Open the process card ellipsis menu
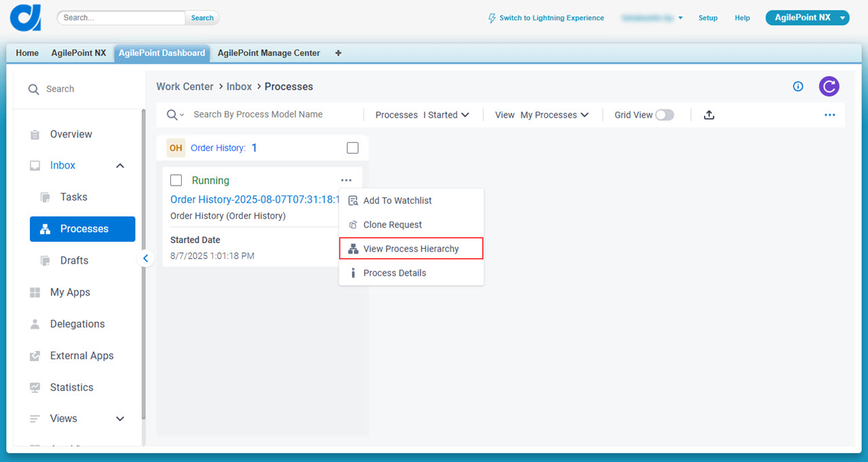Viewport: 868px width, 462px height. pos(347,180)
